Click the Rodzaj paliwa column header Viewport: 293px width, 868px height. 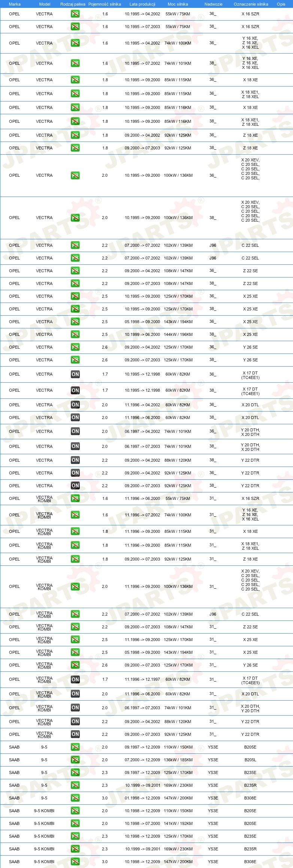coord(73,4)
